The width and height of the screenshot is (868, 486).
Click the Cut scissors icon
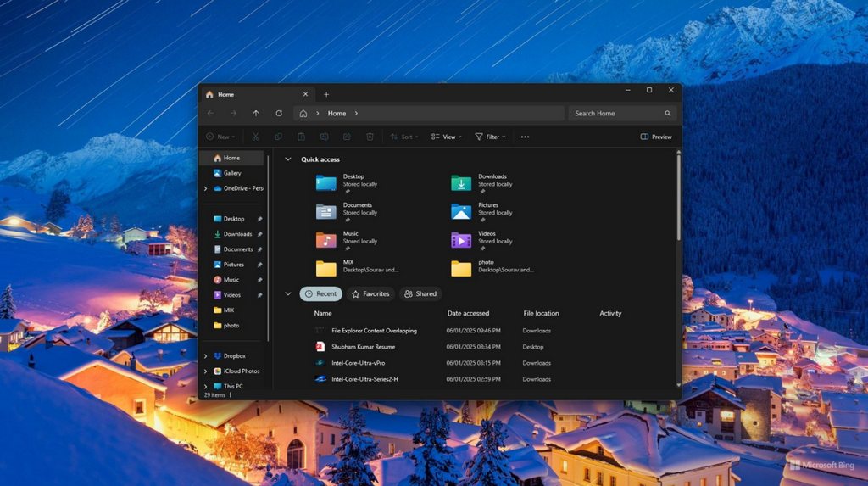pyautogui.click(x=256, y=137)
